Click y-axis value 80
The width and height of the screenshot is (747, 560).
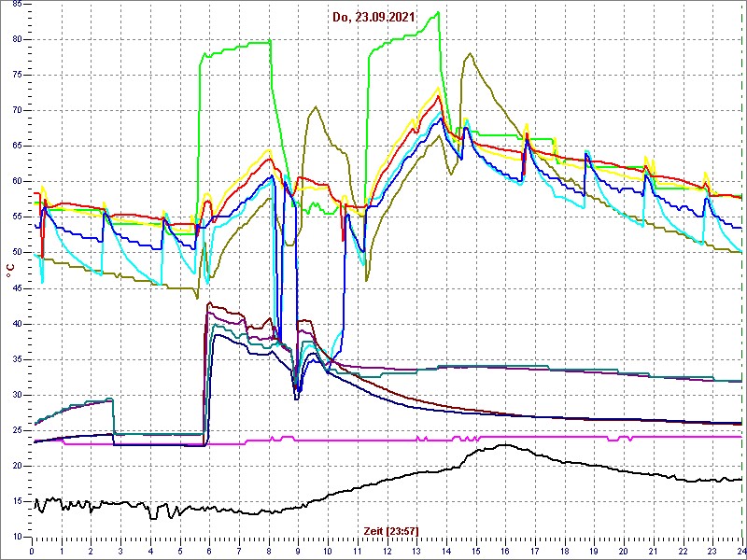15,39
